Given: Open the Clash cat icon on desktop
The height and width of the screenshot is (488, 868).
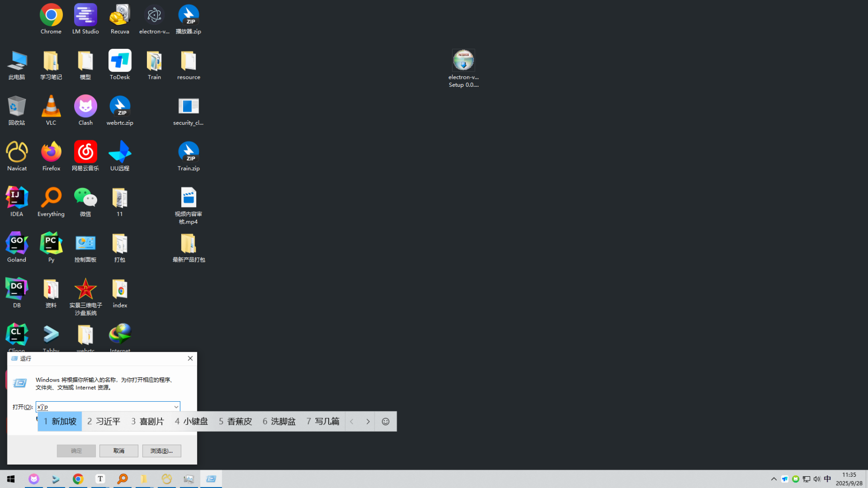Looking at the screenshot, I should [x=85, y=107].
